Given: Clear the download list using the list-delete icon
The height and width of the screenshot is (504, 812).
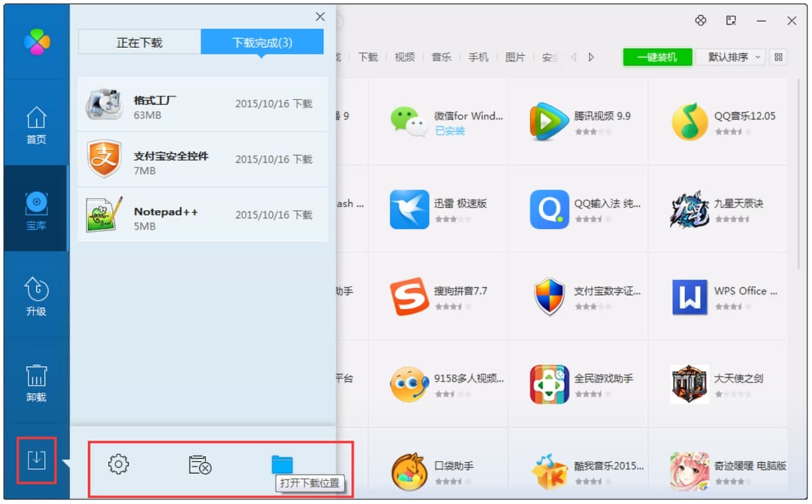Looking at the screenshot, I should tap(200, 465).
